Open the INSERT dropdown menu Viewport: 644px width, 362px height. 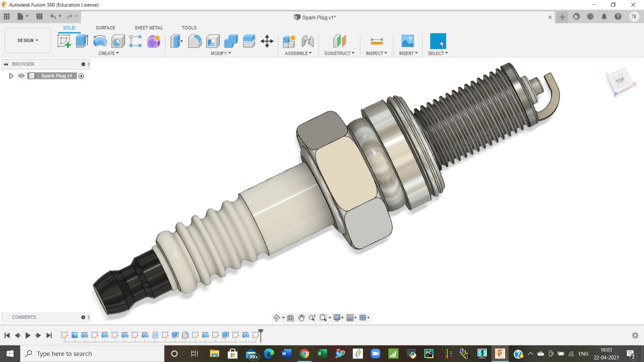(x=408, y=53)
